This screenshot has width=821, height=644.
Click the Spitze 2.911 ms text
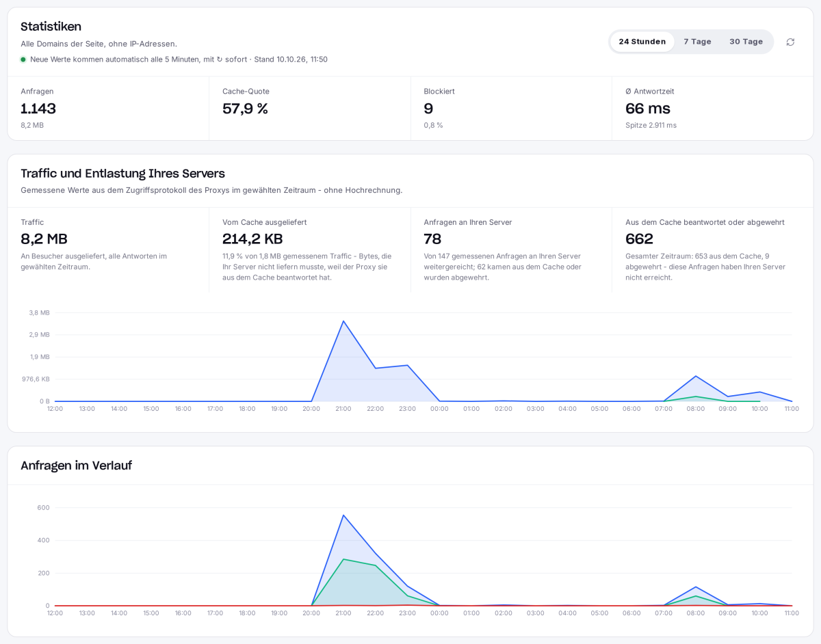point(651,125)
